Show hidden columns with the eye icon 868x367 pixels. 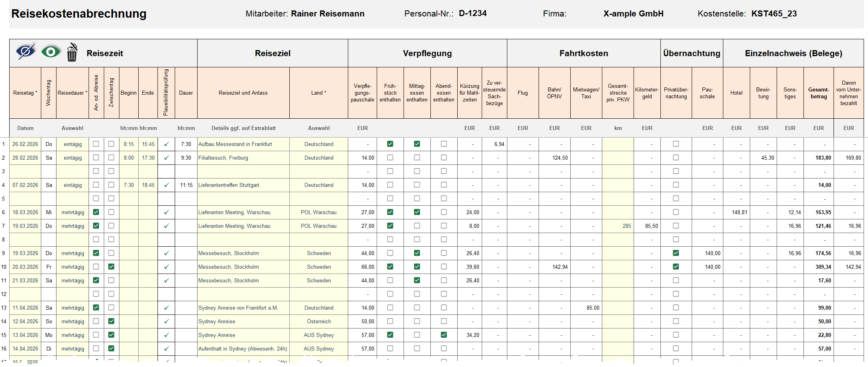(x=50, y=52)
